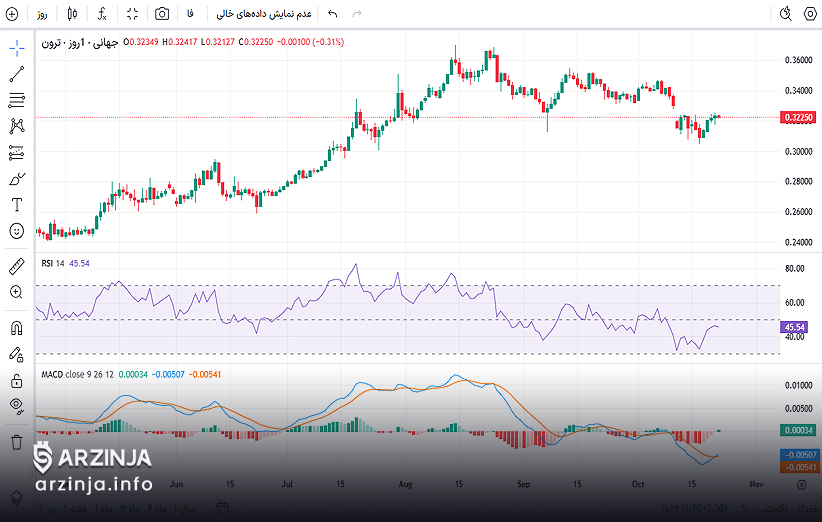Select the trend line drawing tool
The image size is (822, 522).
[16, 74]
